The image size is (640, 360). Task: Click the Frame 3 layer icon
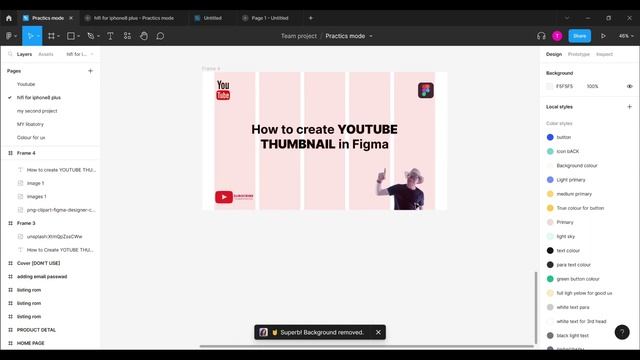(x=11, y=223)
